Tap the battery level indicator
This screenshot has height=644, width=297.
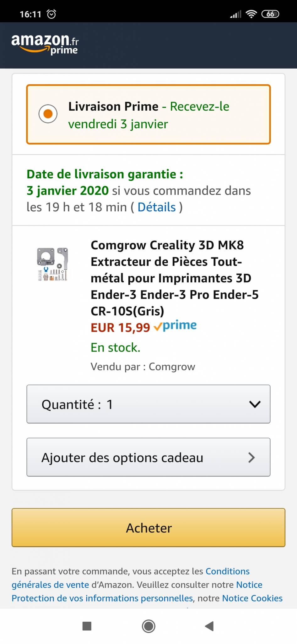(270, 14)
